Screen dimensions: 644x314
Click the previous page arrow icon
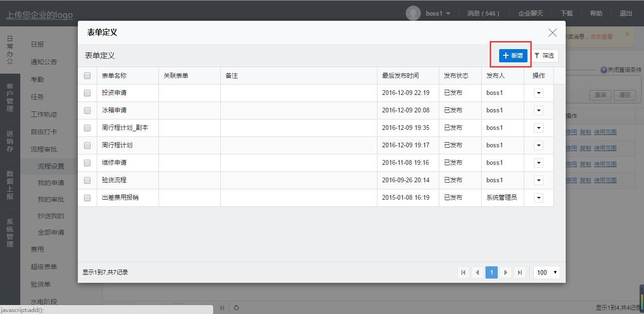pyautogui.click(x=477, y=272)
